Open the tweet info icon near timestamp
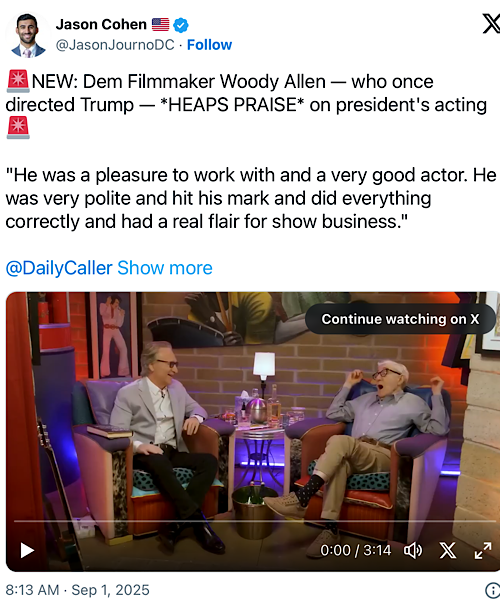The width and height of the screenshot is (500, 600). tap(493, 590)
